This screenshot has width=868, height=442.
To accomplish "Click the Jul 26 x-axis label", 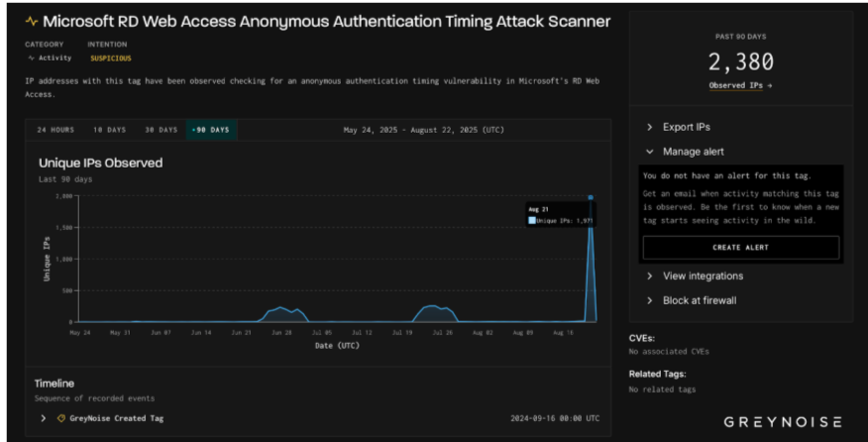I will [442, 332].
